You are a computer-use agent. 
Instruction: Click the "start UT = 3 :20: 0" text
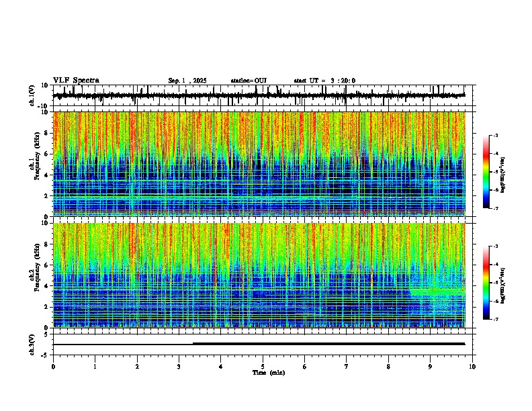coord(324,81)
